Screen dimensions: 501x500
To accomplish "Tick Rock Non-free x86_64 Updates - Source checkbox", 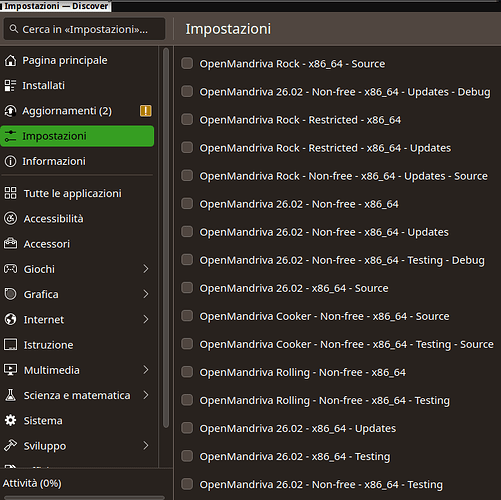I will click(187, 175).
